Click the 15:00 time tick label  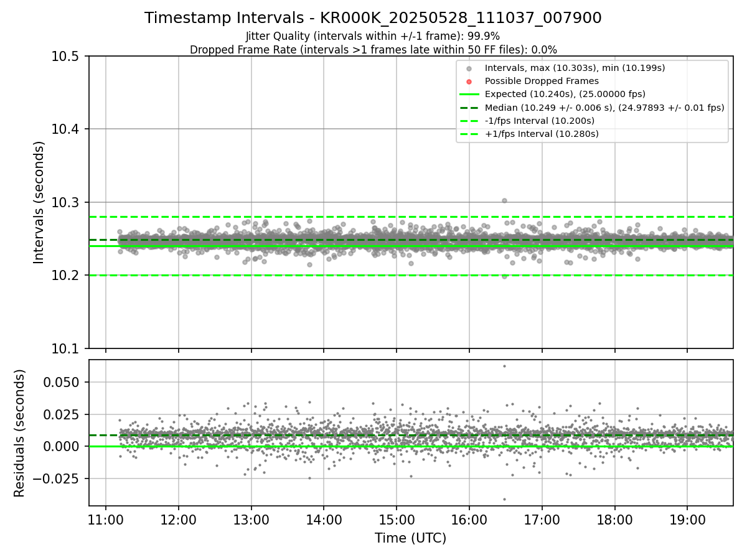(397, 518)
